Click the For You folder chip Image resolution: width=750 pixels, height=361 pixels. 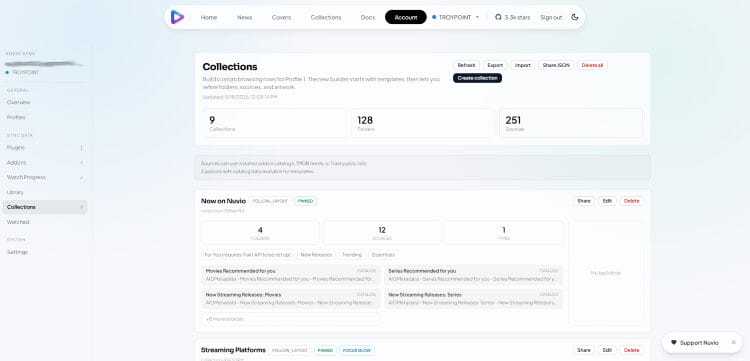[247, 255]
